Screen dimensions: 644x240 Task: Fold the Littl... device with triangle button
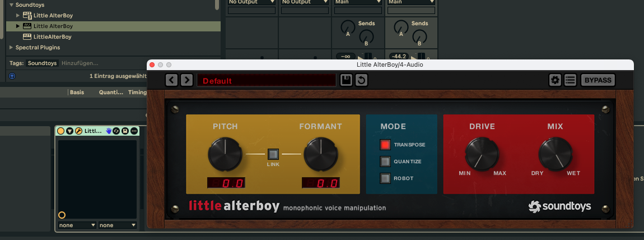click(x=69, y=131)
